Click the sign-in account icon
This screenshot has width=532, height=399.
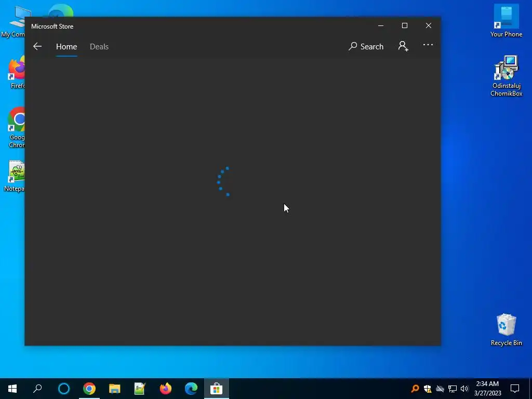coord(403,46)
